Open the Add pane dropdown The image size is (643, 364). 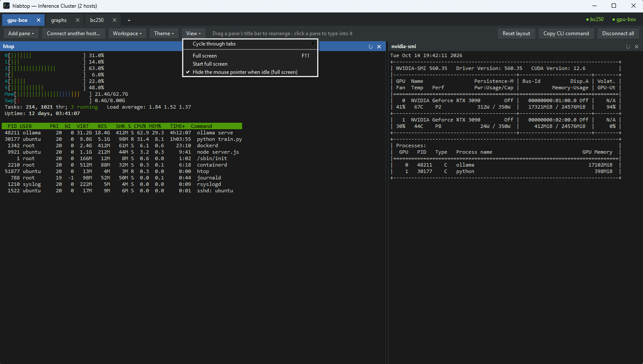21,33
